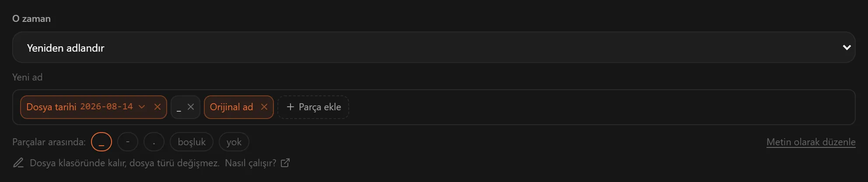The height and width of the screenshot is (182, 868).
Task: Click Parça ekle to add part
Action: pyautogui.click(x=313, y=107)
